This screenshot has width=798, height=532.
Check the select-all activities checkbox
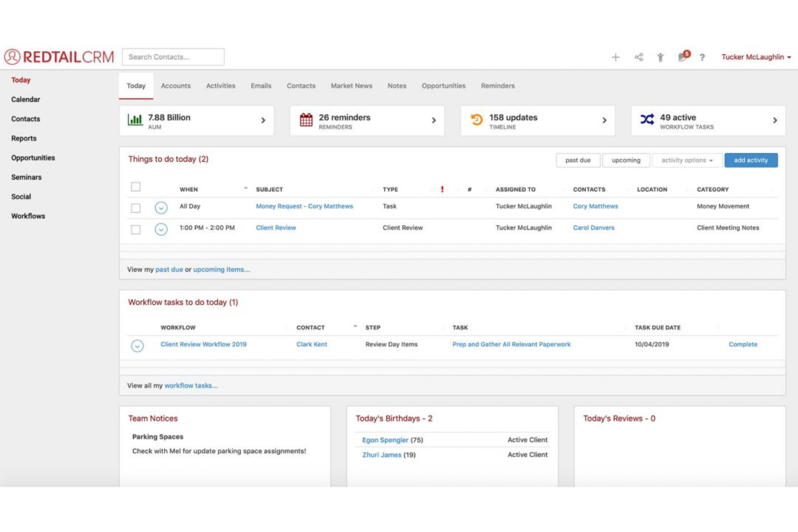(x=136, y=186)
